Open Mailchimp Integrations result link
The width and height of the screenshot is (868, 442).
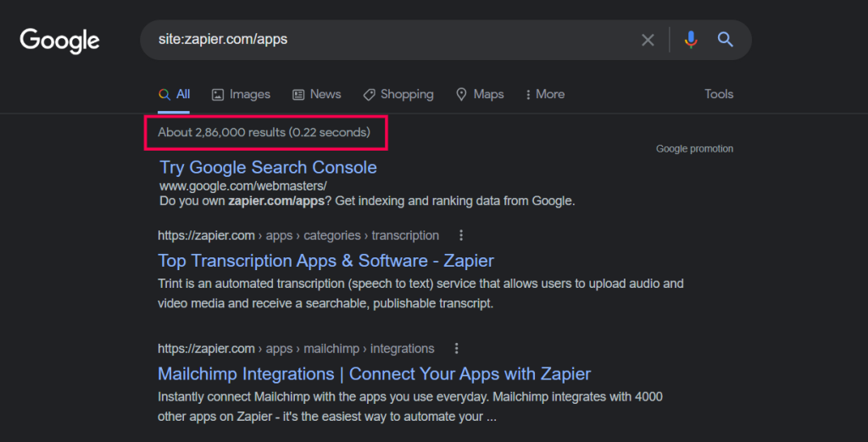(x=374, y=374)
